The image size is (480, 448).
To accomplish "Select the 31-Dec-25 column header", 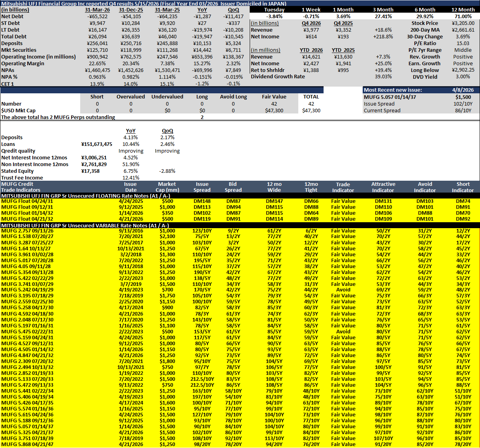I will click(131, 9).
